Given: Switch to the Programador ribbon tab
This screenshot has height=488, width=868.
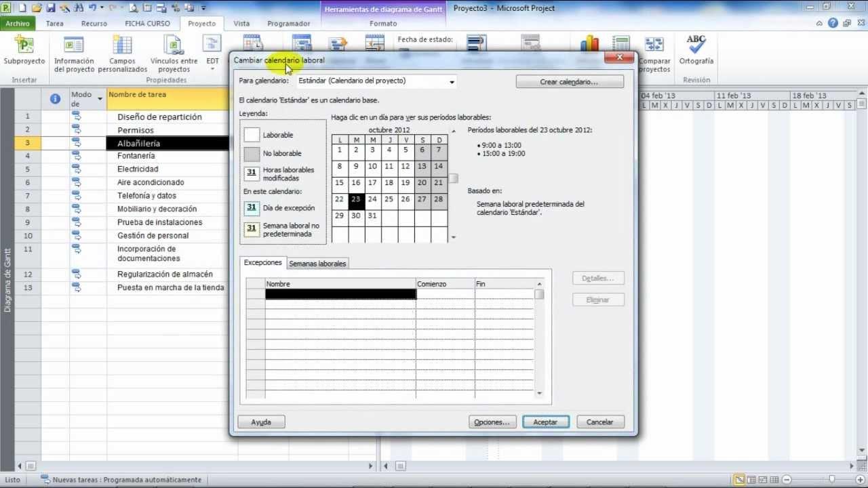Looking at the screenshot, I should (x=288, y=23).
